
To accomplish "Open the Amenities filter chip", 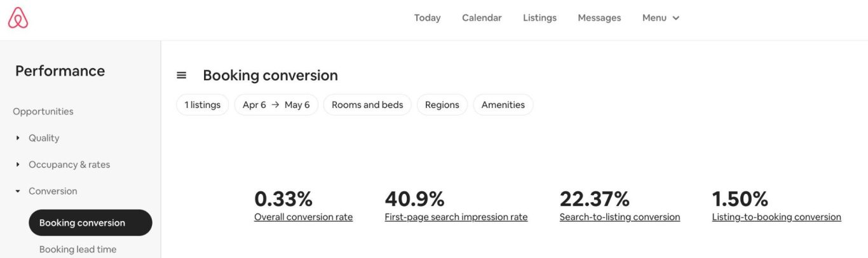I will point(503,105).
